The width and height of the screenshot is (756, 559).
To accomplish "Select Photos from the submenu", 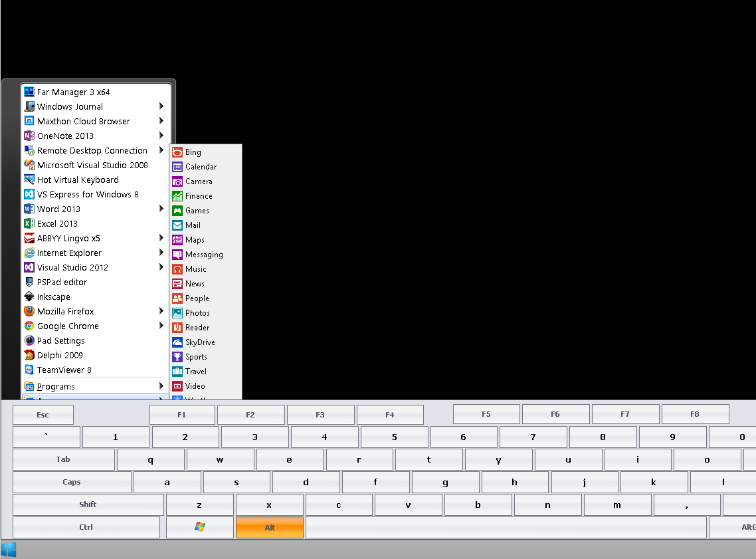I will (x=205, y=313).
